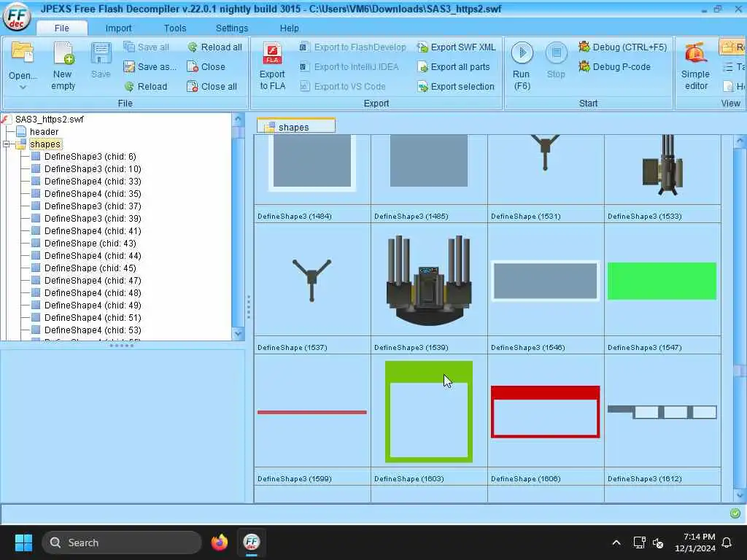Click tree scrollbar down arrow

coord(239,334)
